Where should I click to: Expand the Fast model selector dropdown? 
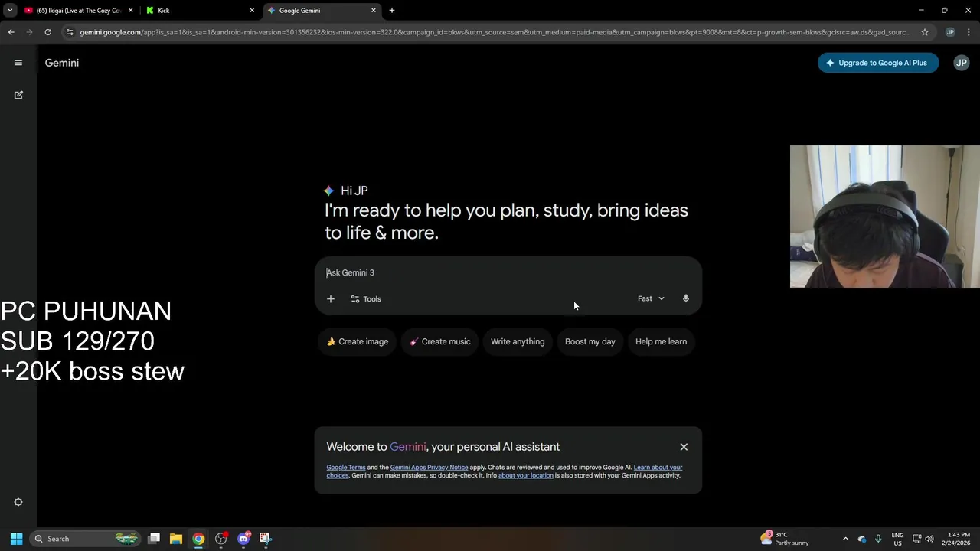coord(651,298)
